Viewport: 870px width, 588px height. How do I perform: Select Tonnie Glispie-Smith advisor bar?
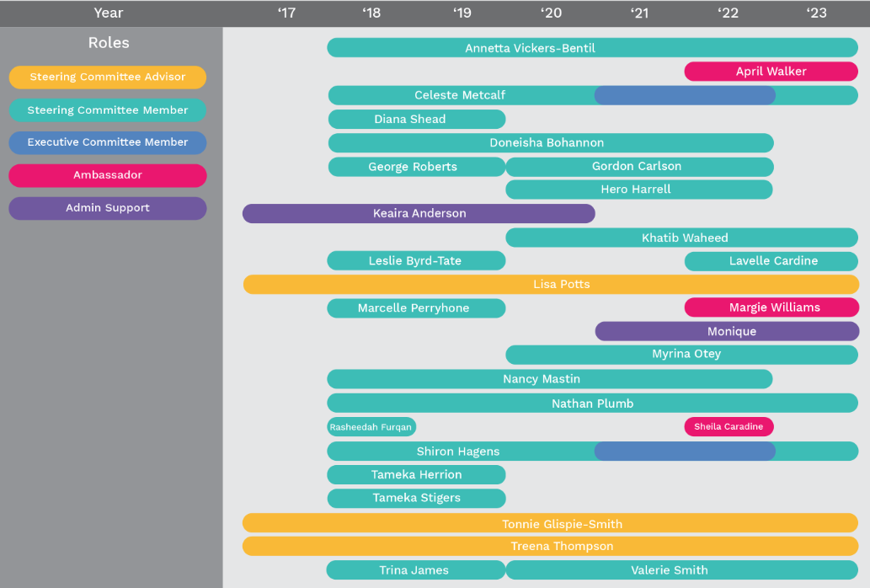(x=551, y=524)
